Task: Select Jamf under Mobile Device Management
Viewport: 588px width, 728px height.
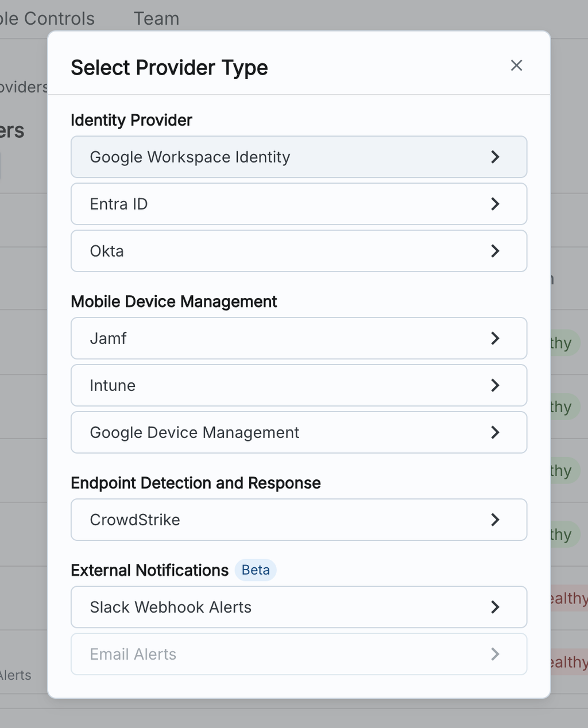Action: [299, 338]
